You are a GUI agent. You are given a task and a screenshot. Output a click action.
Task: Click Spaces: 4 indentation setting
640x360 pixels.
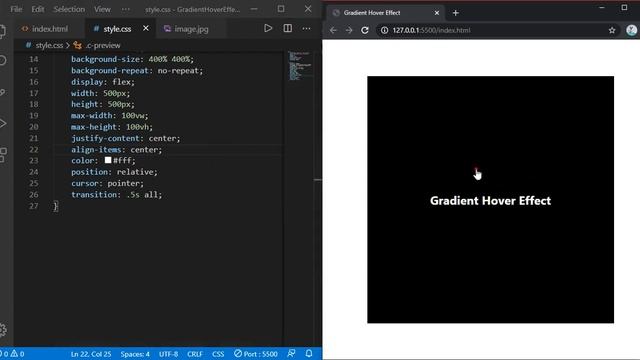pyautogui.click(x=135, y=354)
